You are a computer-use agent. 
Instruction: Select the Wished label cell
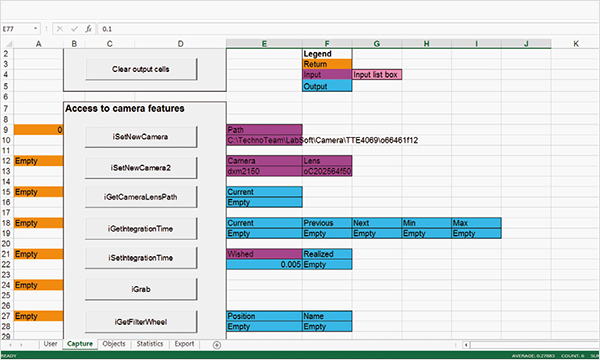point(264,254)
